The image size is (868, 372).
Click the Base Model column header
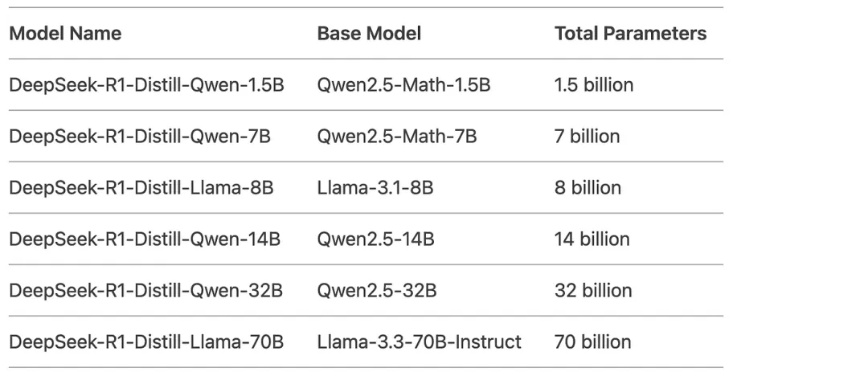pos(369,33)
